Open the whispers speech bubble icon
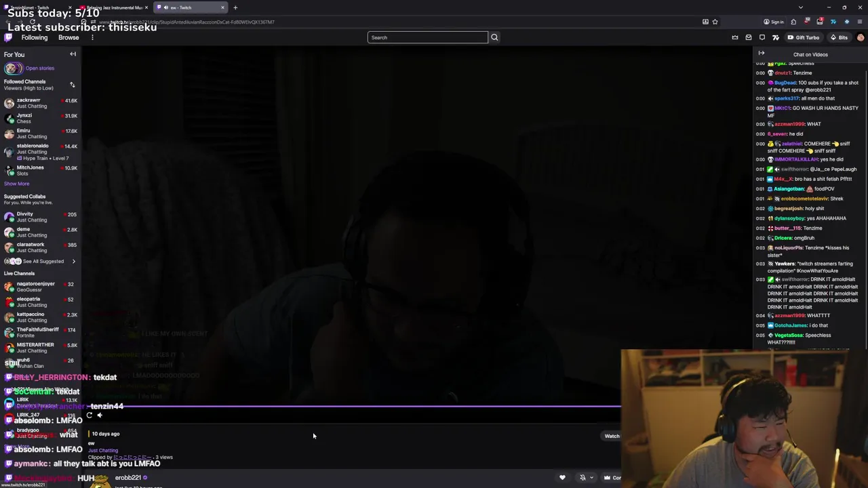 point(762,37)
